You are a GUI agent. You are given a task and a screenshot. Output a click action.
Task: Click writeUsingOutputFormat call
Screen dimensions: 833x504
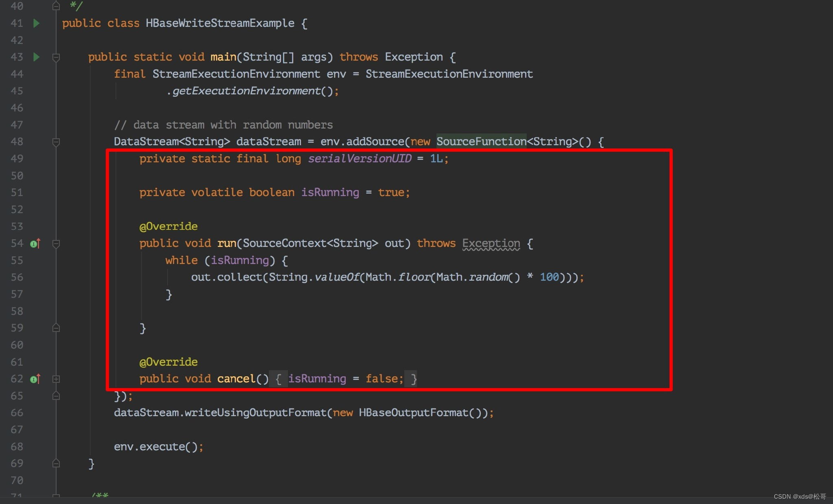(x=255, y=412)
